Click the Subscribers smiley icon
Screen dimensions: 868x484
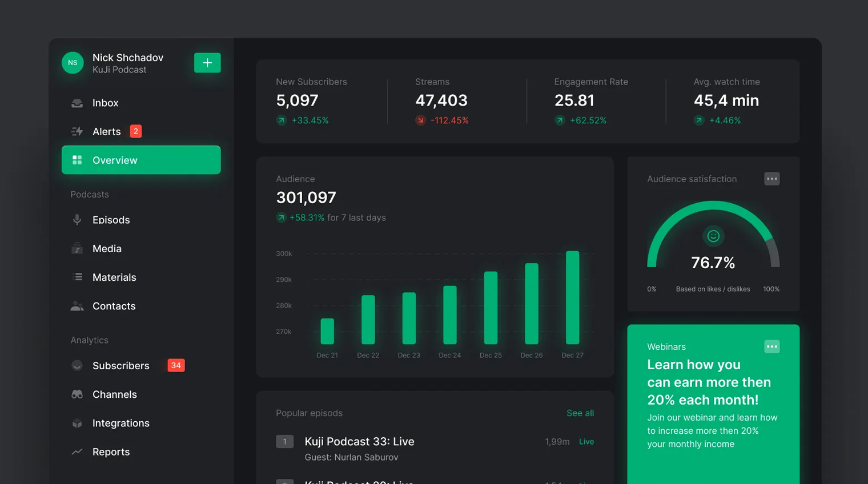click(77, 366)
